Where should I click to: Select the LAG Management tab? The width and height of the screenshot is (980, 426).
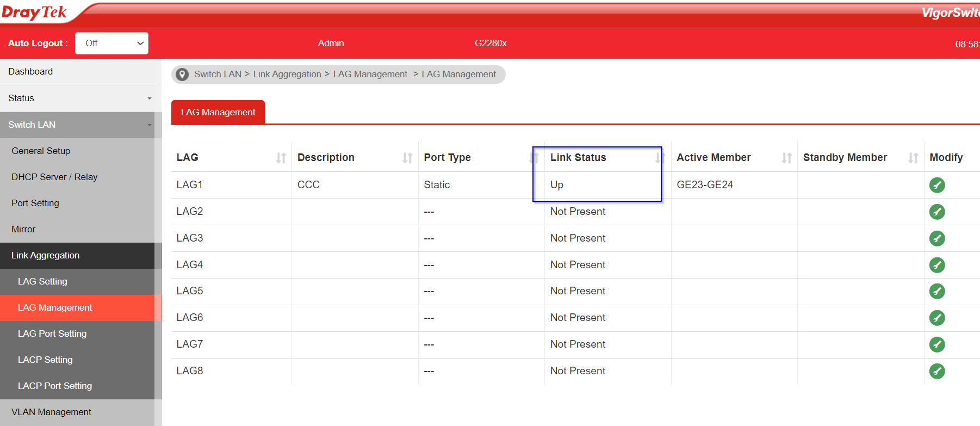[218, 112]
